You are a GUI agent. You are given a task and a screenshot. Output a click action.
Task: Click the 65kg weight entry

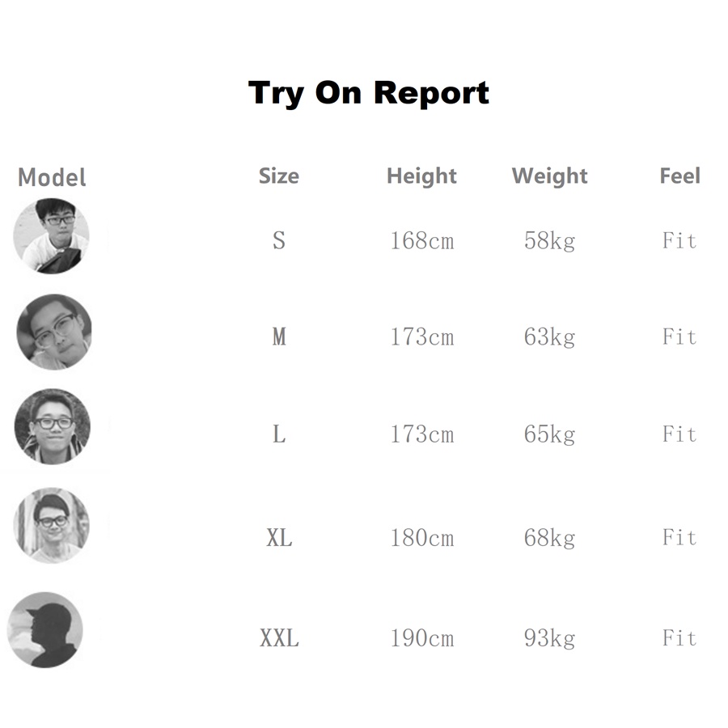(x=549, y=434)
